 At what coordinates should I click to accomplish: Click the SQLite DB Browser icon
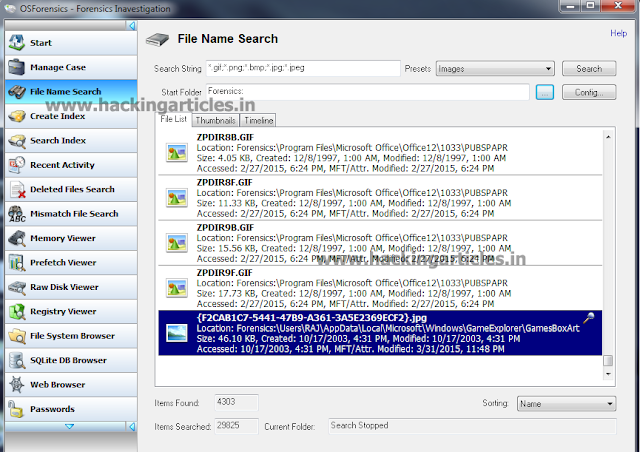pyautogui.click(x=17, y=360)
